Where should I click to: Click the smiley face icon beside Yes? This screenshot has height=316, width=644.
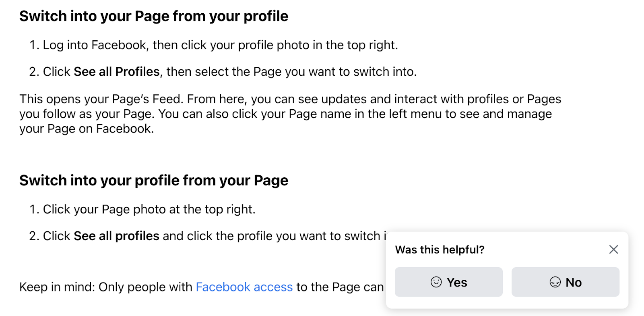436,282
